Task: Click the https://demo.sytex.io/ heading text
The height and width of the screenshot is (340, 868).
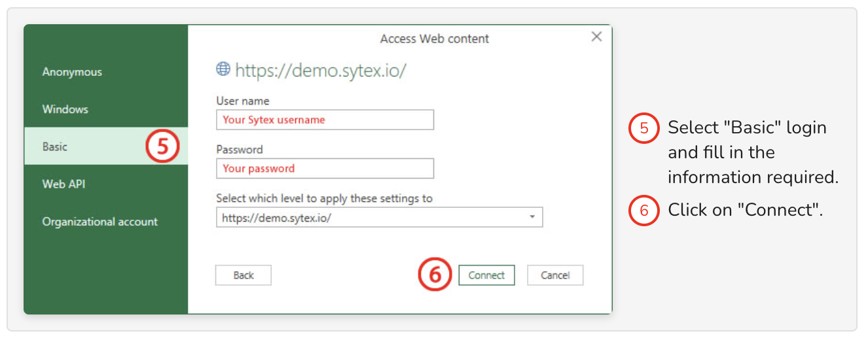Action: click(x=321, y=70)
